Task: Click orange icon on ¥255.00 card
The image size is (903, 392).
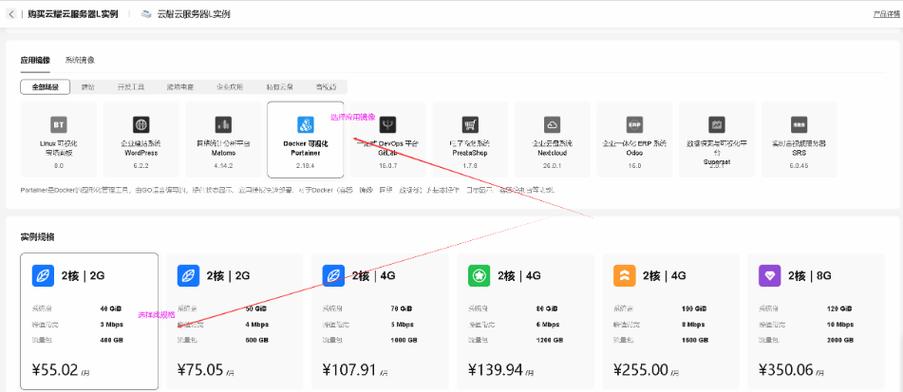Action: pos(624,276)
